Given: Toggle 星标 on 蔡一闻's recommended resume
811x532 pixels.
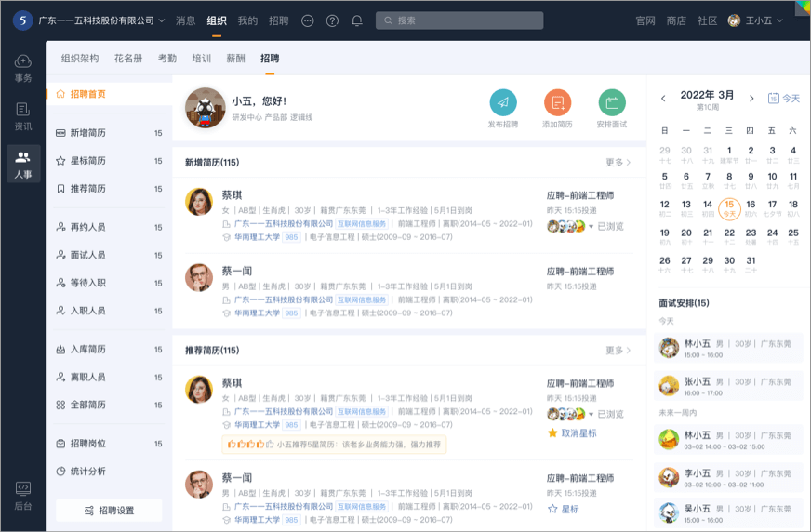Looking at the screenshot, I should [563, 509].
